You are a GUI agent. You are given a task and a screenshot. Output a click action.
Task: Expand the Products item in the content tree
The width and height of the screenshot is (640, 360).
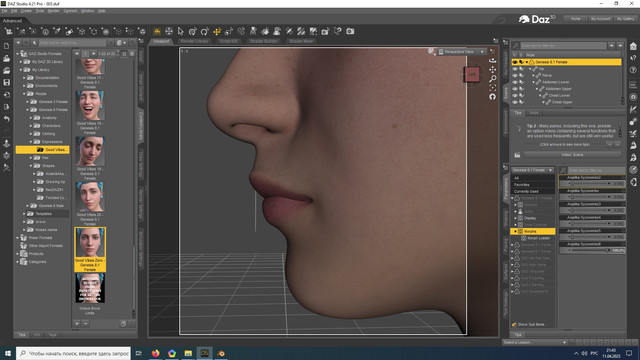[x=18, y=253]
